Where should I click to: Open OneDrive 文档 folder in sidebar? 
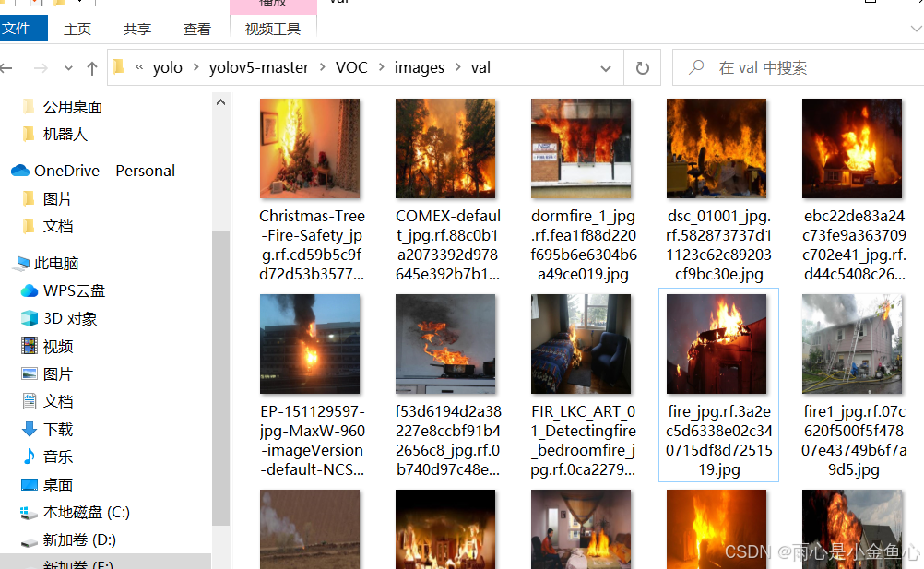click(x=57, y=226)
